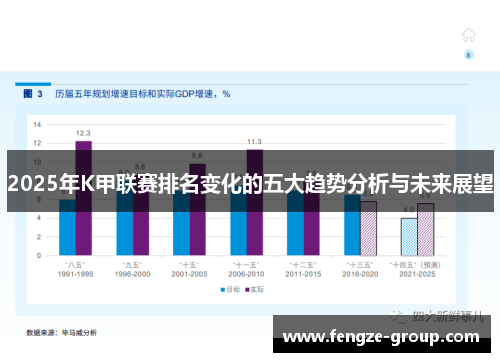Click the 11.3 data label

click(x=254, y=142)
